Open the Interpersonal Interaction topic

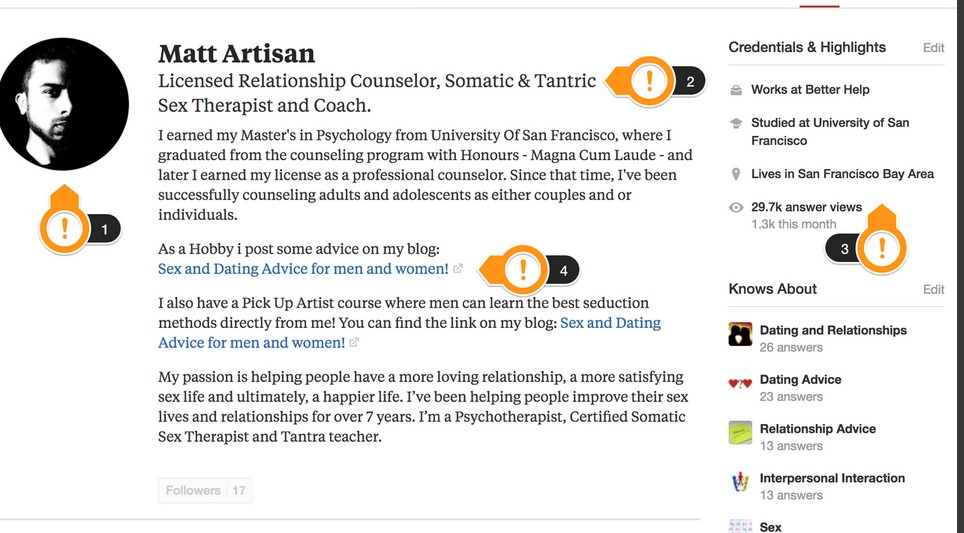pyautogui.click(x=832, y=478)
